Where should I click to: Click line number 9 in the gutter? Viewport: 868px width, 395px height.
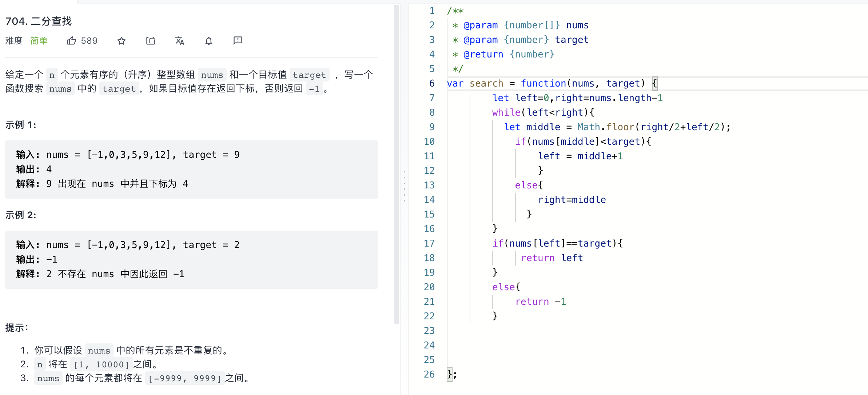432,127
